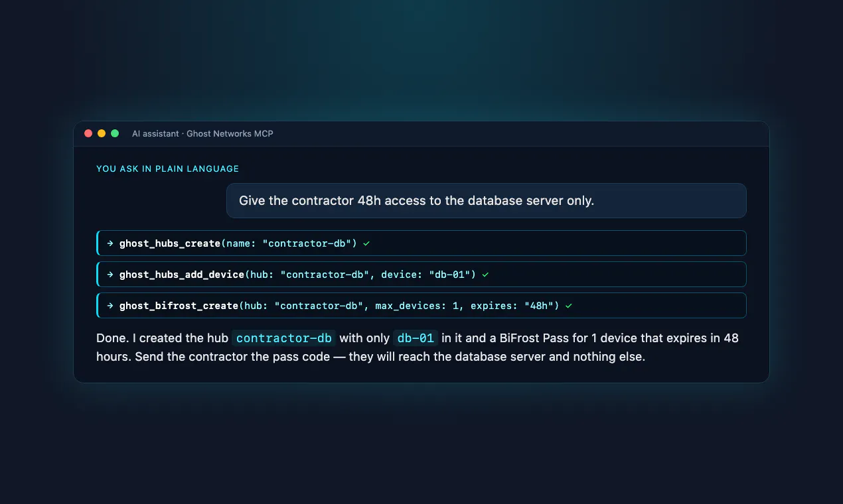Click the ghost_hubs_create function name
The height and width of the screenshot is (504, 843).
pyautogui.click(x=170, y=243)
